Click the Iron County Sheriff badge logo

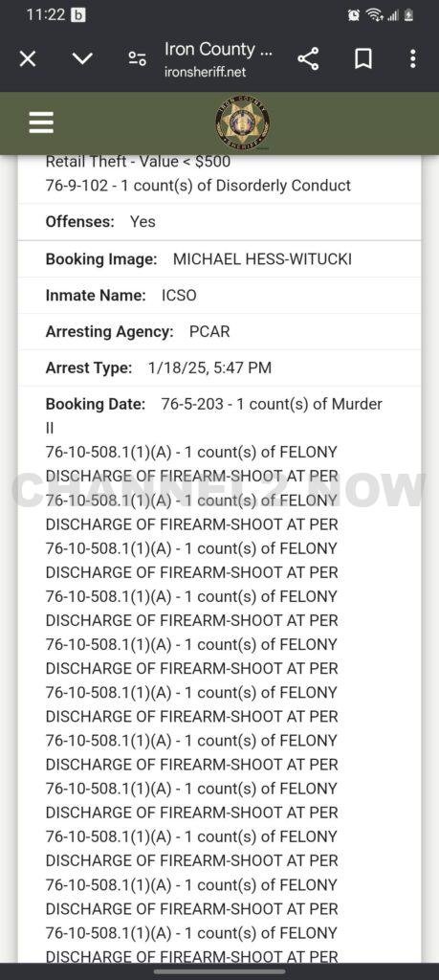(x=243, y=123)
